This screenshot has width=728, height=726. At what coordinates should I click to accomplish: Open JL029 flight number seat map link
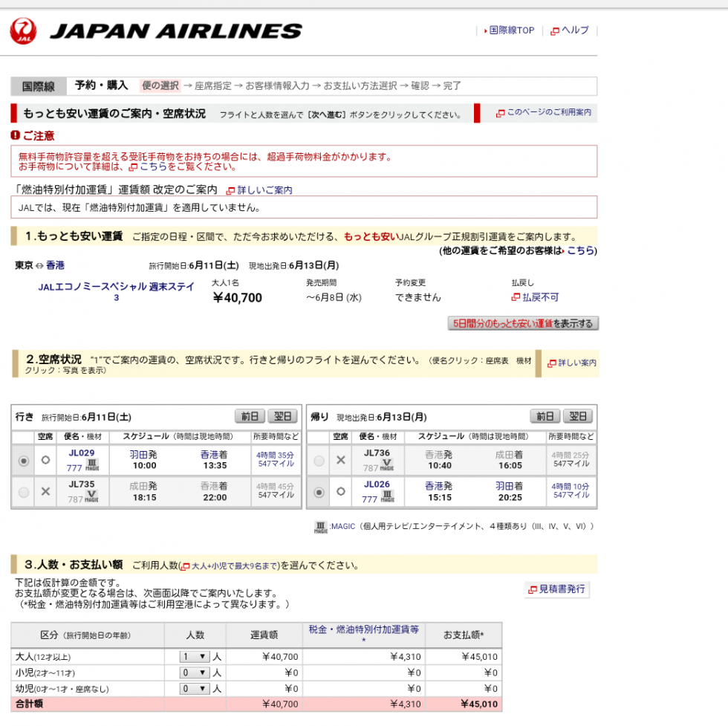tap(82, 453)
